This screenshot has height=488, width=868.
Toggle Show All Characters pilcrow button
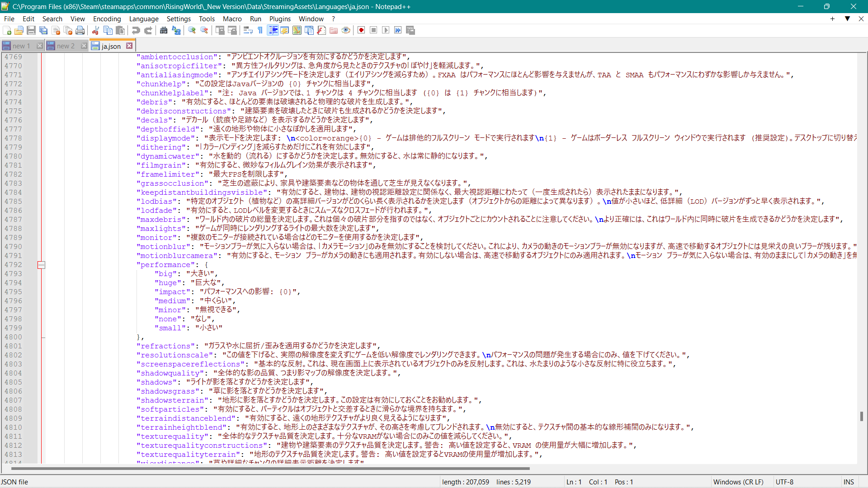[260, 30]
